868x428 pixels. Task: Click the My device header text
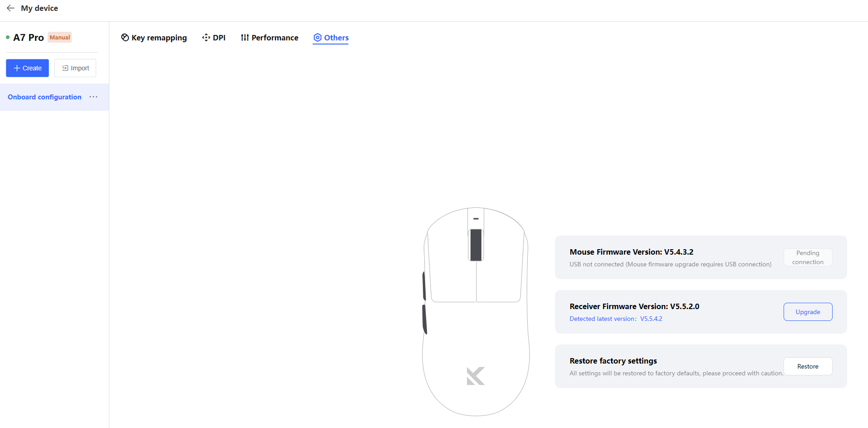pyautogui.click(x=39, y=8)
